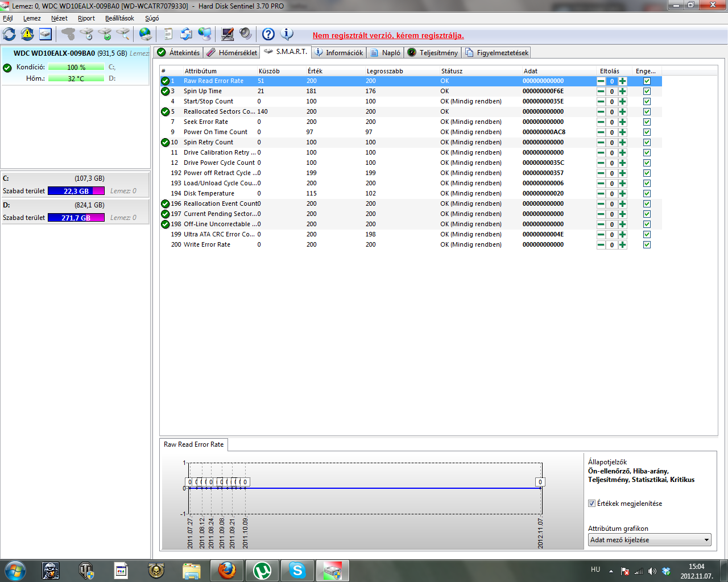
Task: Switch to the Áttekintés tab
Action: (x=179, y=52)
